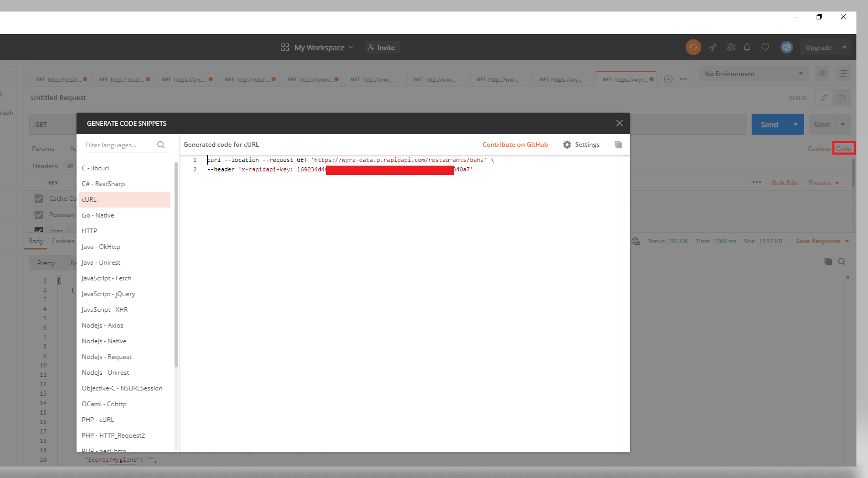Open notifications bell
The width and height of the screenshot is (868, 478).
[747, 47]
